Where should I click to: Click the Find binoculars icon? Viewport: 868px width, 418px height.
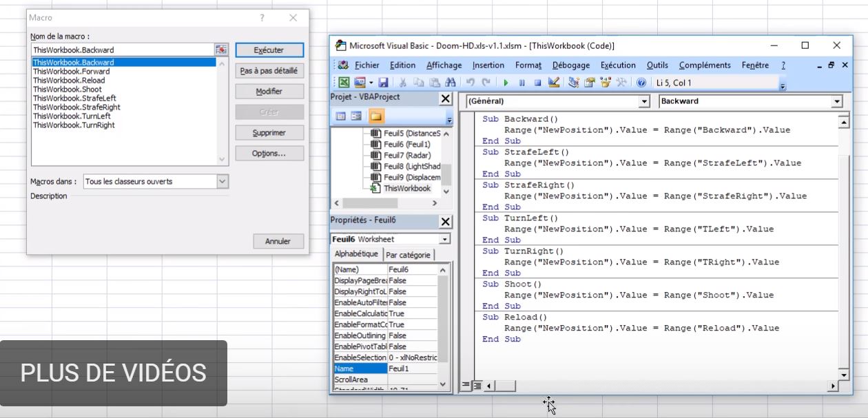tap(450, 83)
